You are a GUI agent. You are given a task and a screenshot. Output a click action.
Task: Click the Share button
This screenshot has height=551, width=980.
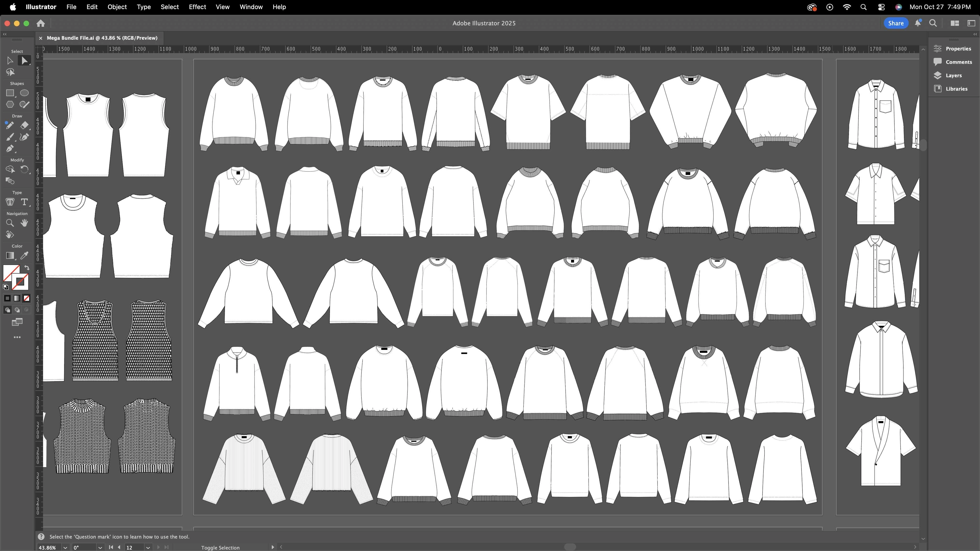(896, 23)
